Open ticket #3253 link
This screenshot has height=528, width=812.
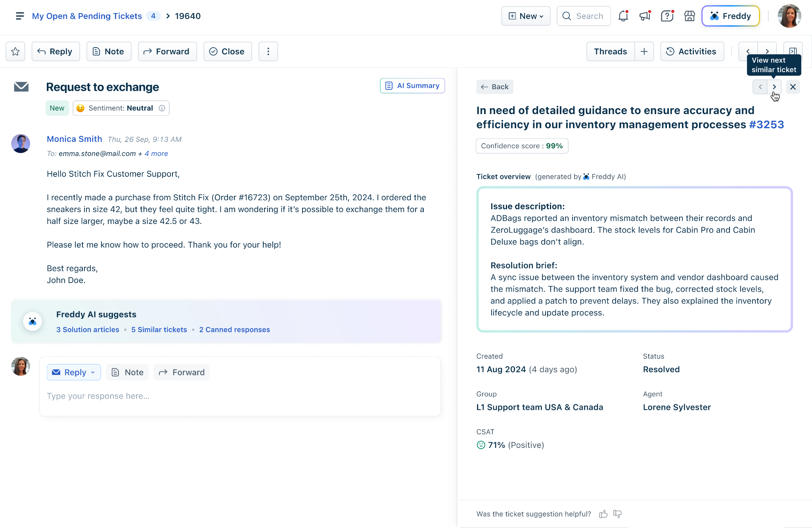point(766,124)
